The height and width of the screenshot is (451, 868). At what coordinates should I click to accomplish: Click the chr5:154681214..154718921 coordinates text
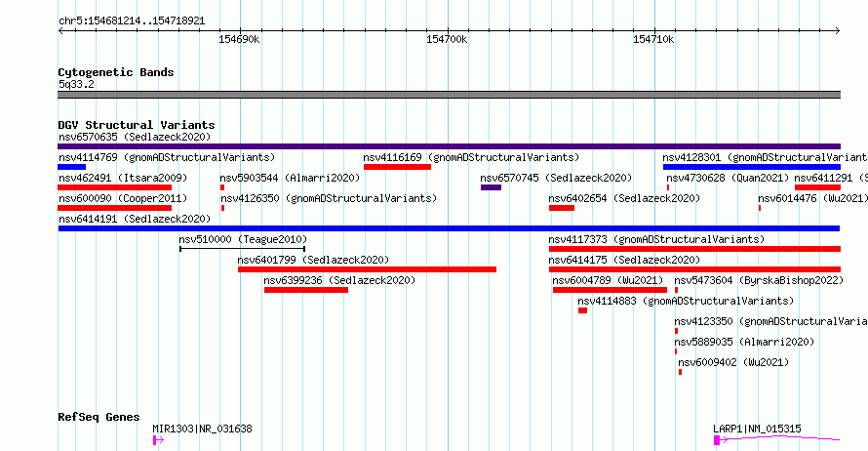[x=132, y=21]
